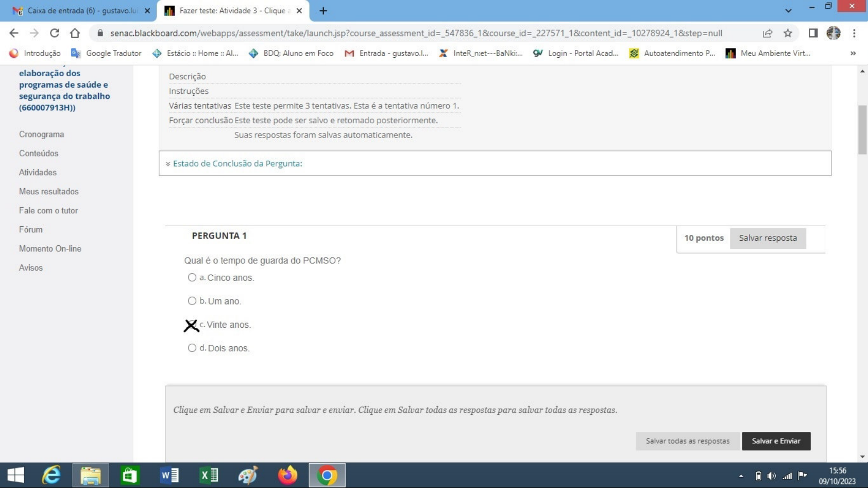Open Excel from the taskbar

(209, 475)
